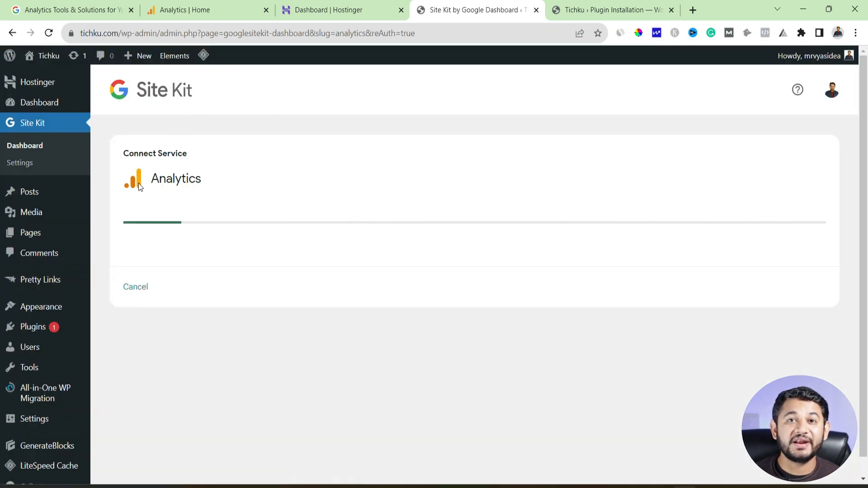Click the Plugins notification badge
Image resolution: width=868 pixels, height=488 pixels.
coord(54,327)
